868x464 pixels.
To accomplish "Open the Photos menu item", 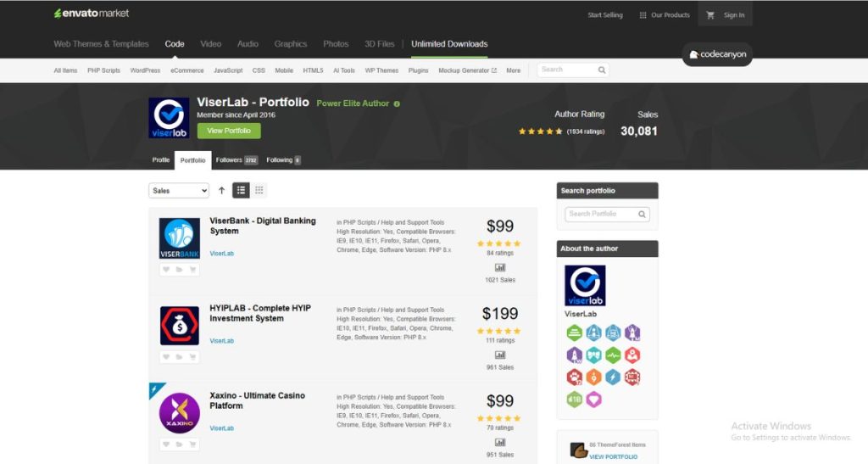I will coord(336,44).
